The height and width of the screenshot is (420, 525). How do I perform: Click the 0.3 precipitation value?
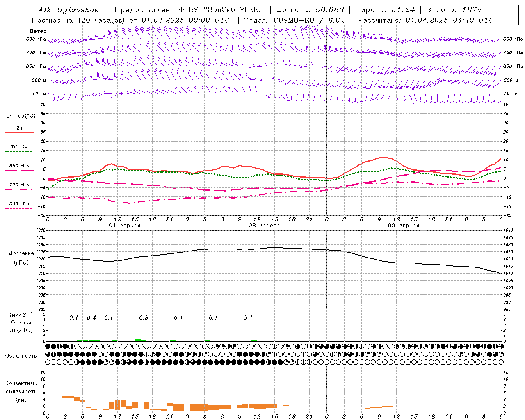click(144, 318)
